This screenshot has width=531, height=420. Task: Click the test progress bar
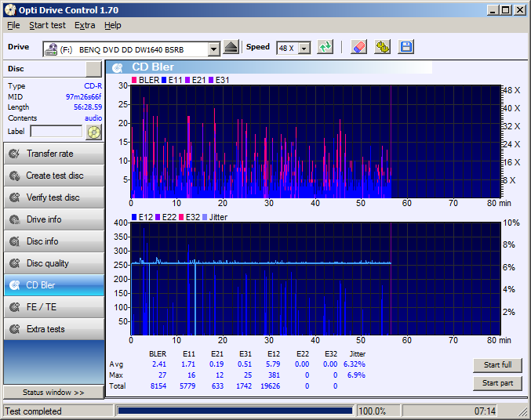tap(235, 411)
